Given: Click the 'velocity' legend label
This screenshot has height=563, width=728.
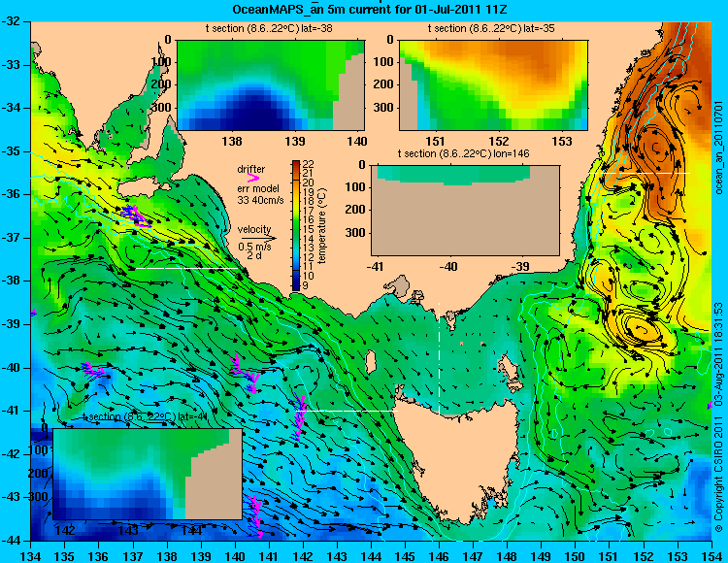Looking at the screenshot, I should 254,229.
